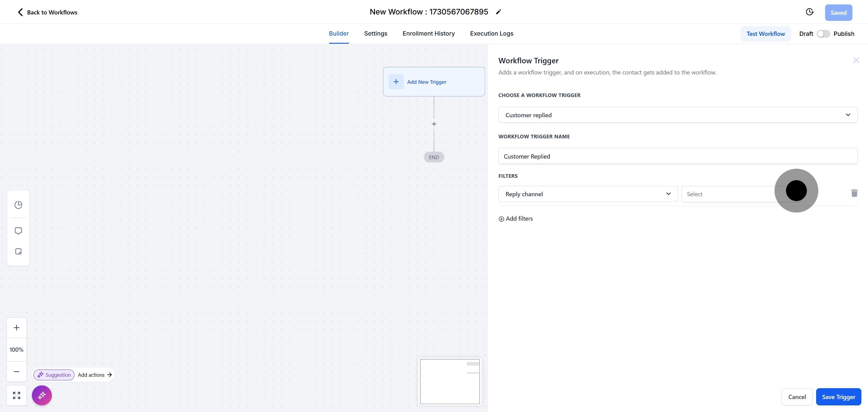Open the Execution Logs tab
868x412 pixels.
click(x=491, y=33)
